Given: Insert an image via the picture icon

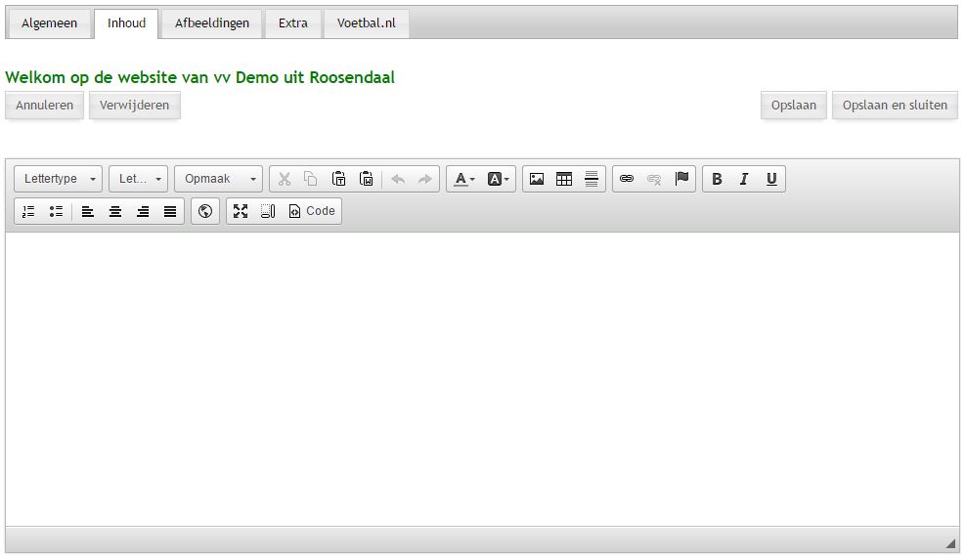Looking at the screenshot, I should (537, 179).
